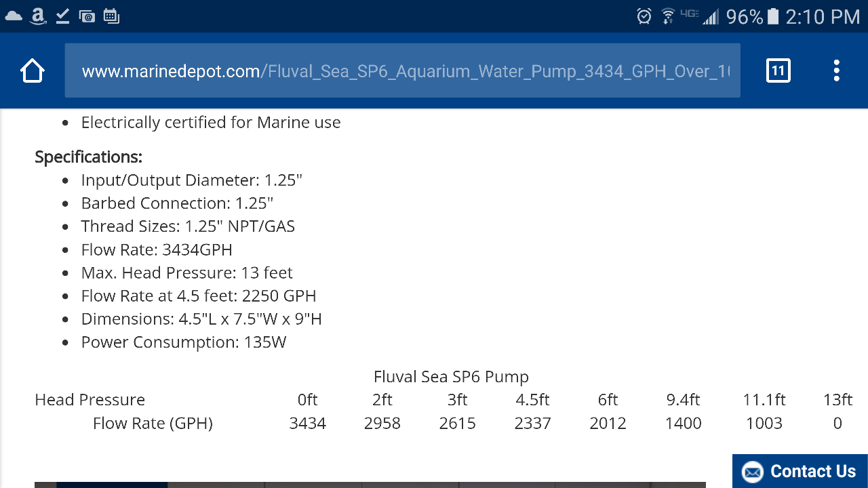Tap the 2337 flow rate table value
The height and width of the screenshot is (488, 868).
point(532,424)
